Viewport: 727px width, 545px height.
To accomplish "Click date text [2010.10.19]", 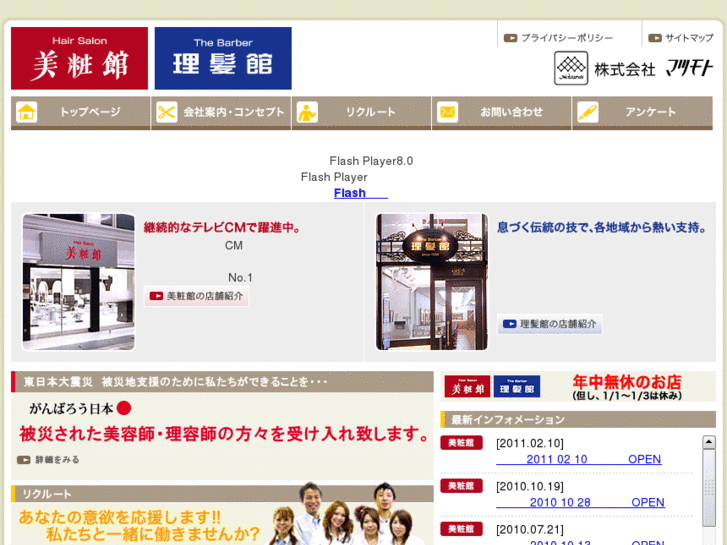I will point(530,487).
